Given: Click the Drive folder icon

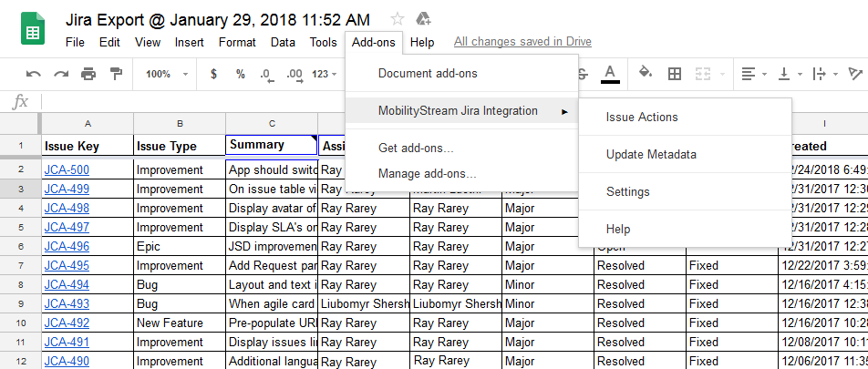Looking at the screenshot, I should click(423, 19).
